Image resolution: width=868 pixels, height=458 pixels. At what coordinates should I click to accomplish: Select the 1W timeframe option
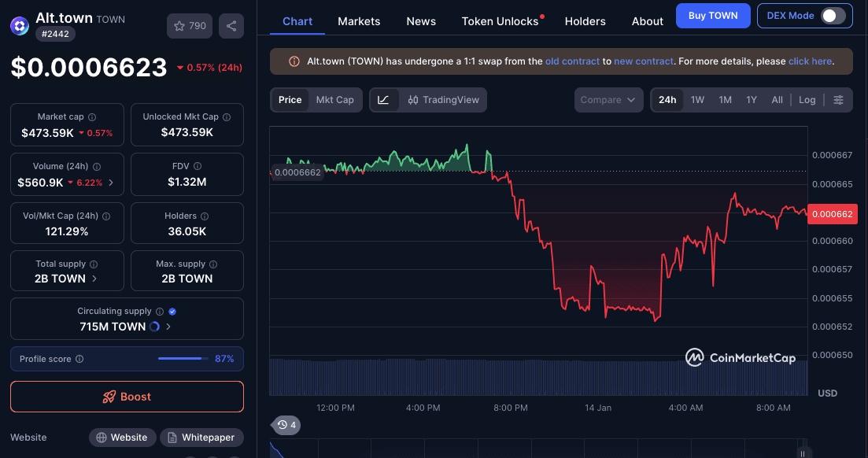tap(697, 100)
